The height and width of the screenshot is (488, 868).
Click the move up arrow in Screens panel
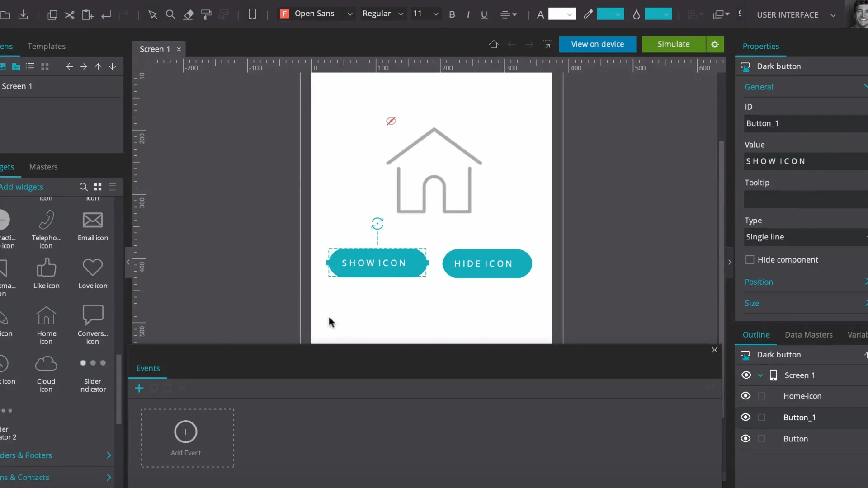point(98,67)
